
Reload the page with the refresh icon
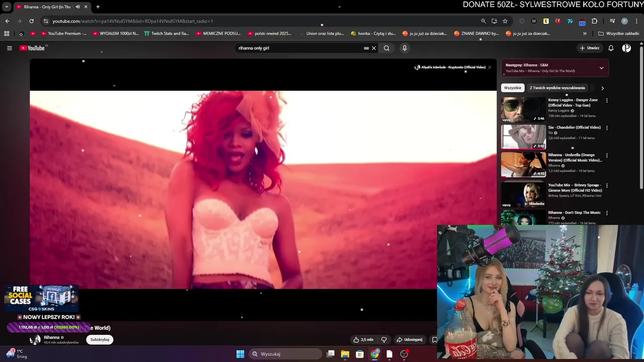(x=31, y=21)
